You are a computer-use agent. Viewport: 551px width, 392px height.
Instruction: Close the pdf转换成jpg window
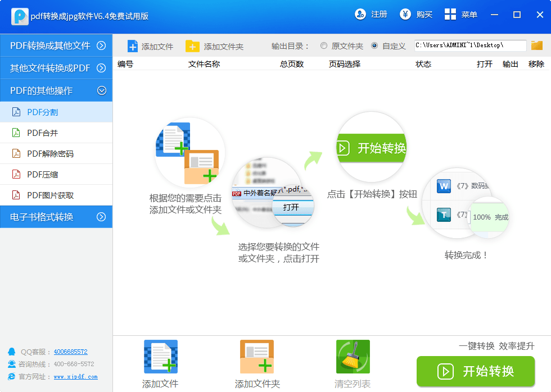(540, 15)
